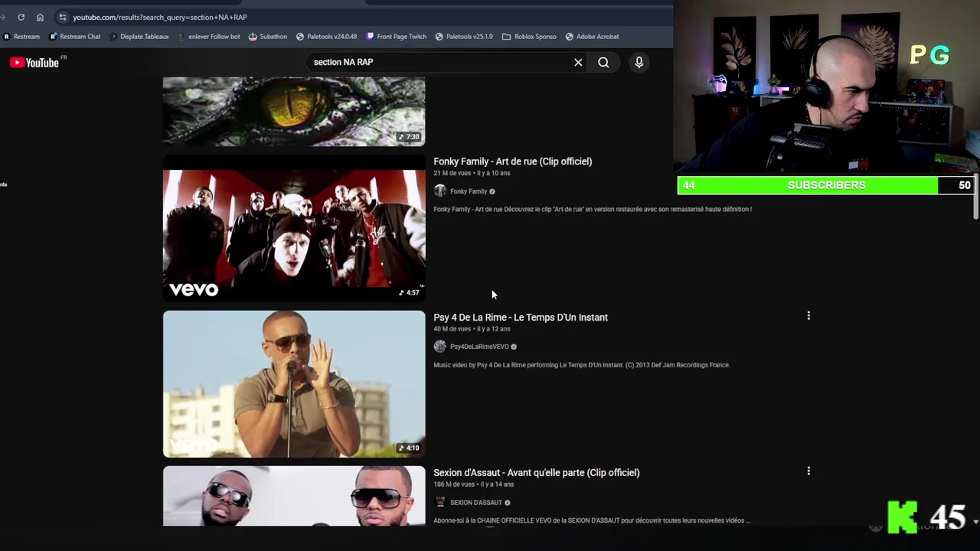The height and width of the screenshot is (551, 980).
Task: Click the Psy 4 De La Rime description text
Action: [582, 365]
